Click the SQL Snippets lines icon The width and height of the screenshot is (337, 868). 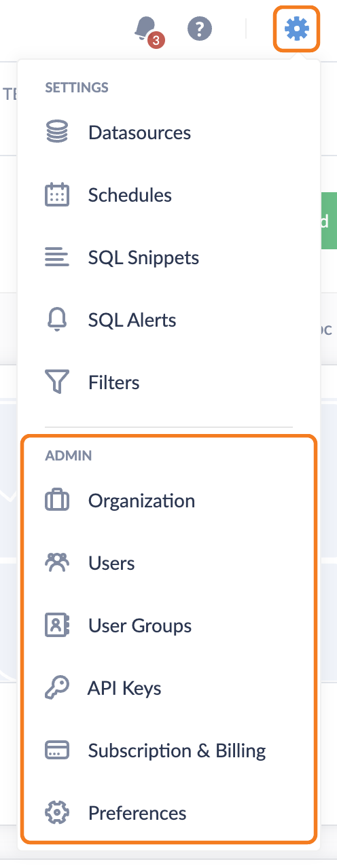57,257
